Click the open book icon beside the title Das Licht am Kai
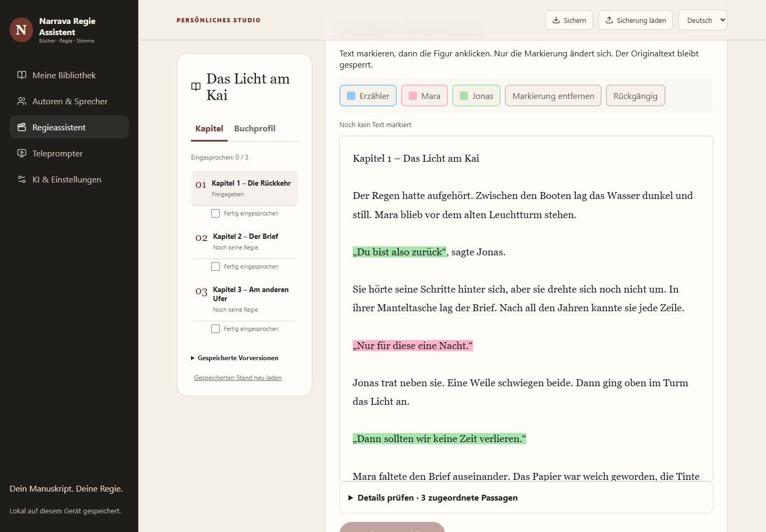Image resolution: width=766 pixels, height=532 pixels. (196, 87)
